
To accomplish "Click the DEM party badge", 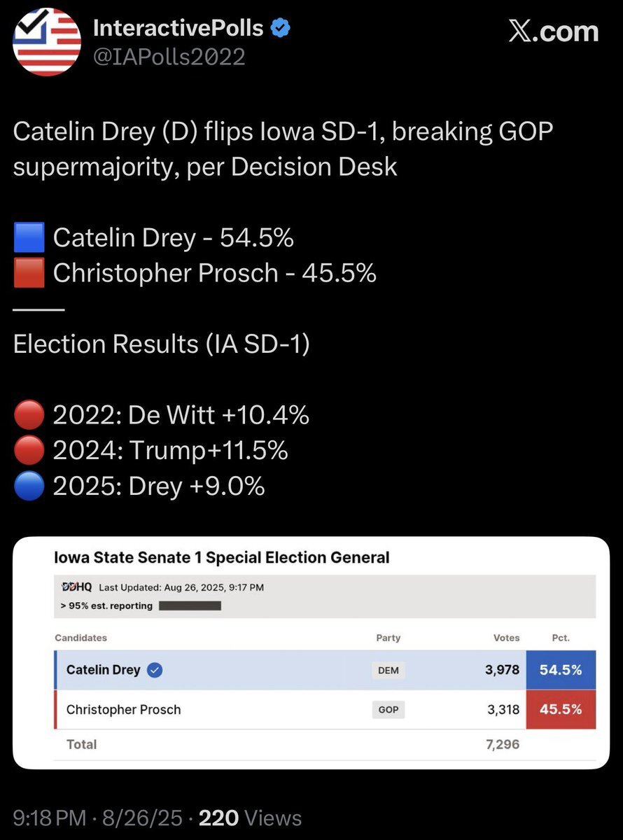I will point(388,670).
